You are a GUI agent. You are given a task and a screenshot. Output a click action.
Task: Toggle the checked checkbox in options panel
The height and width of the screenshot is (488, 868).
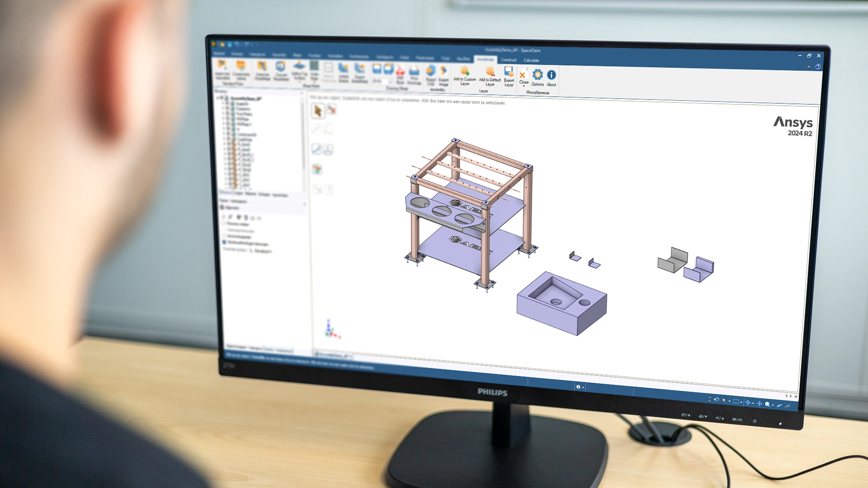[x=224, y=242]
